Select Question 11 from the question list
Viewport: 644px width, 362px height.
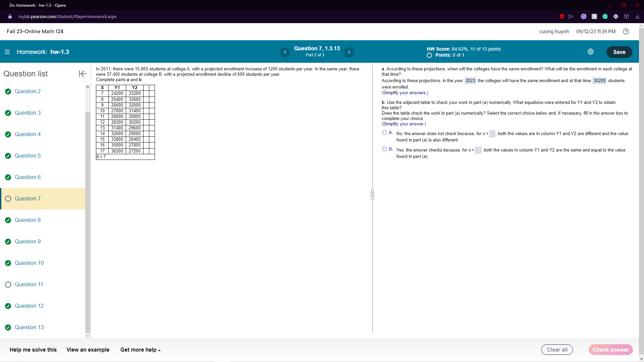pos(29,284)
